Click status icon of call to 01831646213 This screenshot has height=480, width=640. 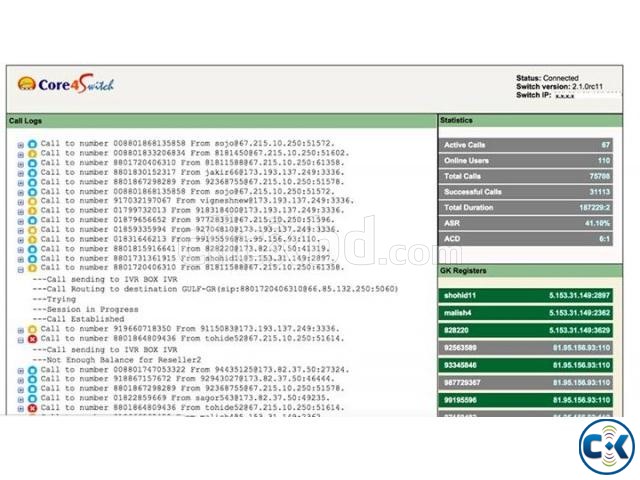point(32,240)
